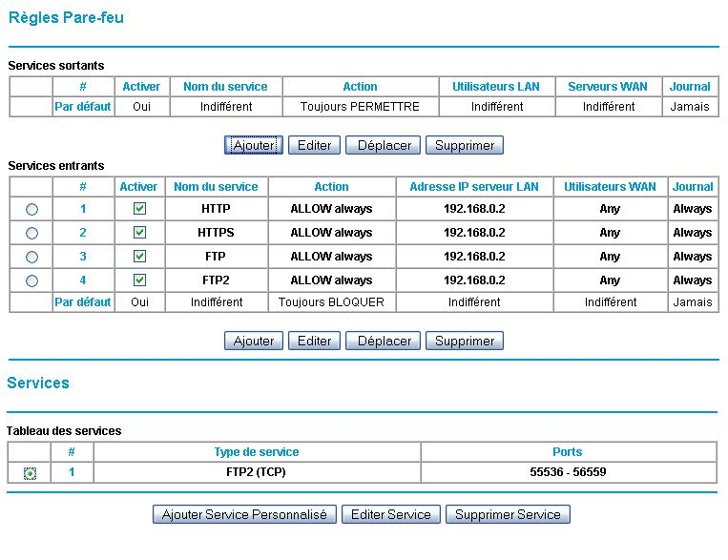Click Ajouter Service Personnalisé button
Screen dimensions: 728x560
244,514
